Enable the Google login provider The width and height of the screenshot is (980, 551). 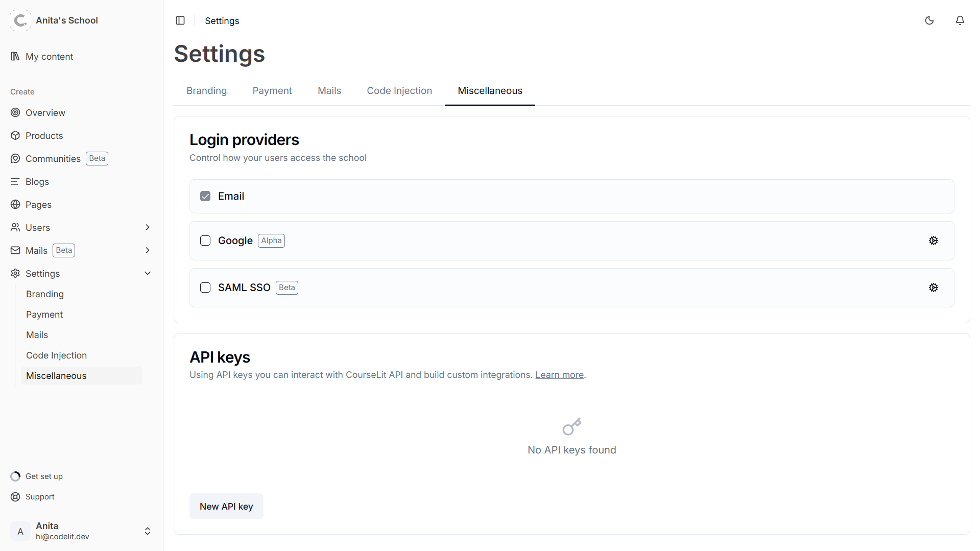click(205, 240)
